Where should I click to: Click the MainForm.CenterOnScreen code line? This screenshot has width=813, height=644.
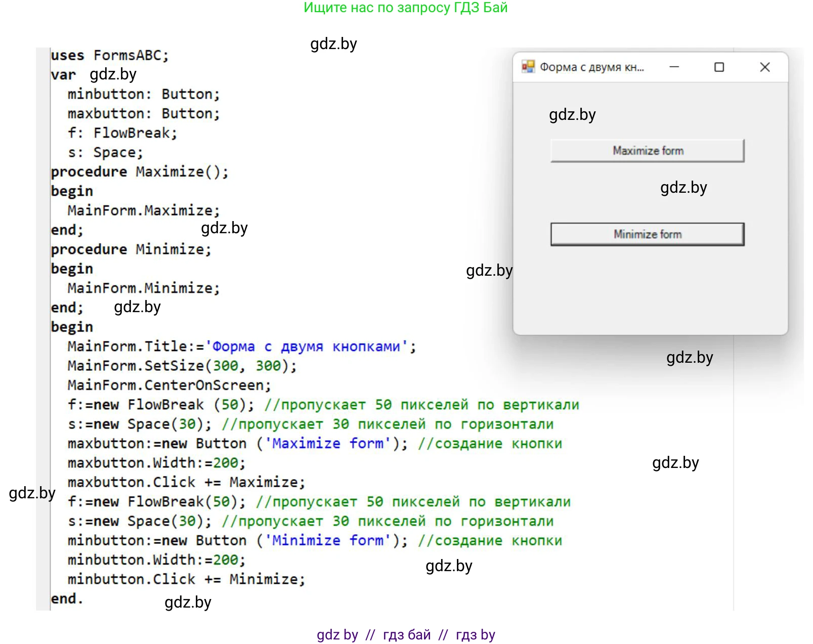pyautogui.click(x=169, y=385)
